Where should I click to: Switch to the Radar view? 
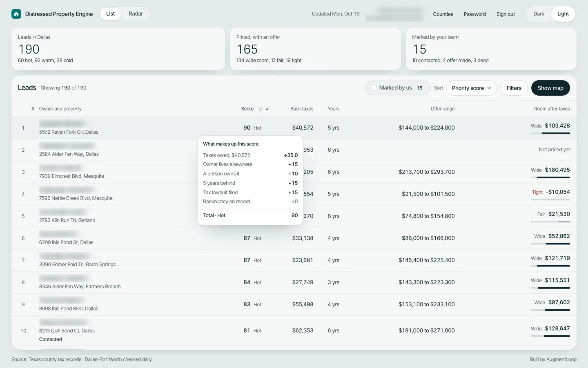[x=136, y=14]
